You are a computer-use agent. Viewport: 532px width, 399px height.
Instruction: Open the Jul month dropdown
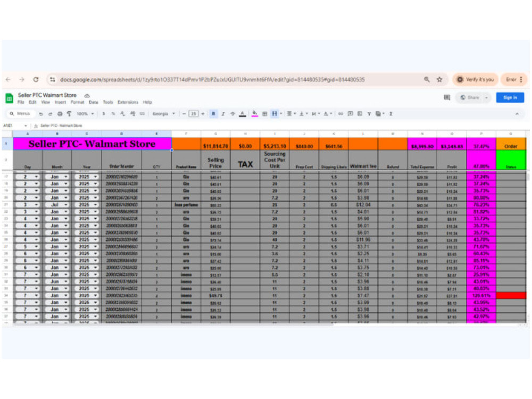coord(57,205)
